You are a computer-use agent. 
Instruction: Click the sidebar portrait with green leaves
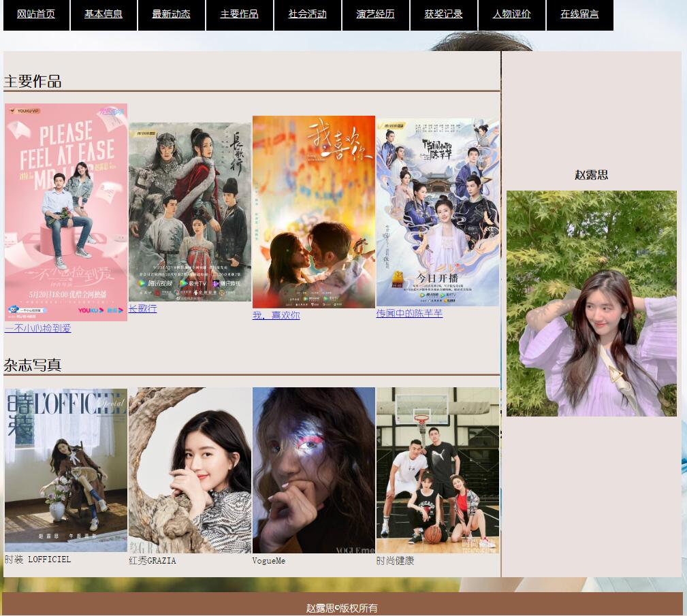[592, 303]
